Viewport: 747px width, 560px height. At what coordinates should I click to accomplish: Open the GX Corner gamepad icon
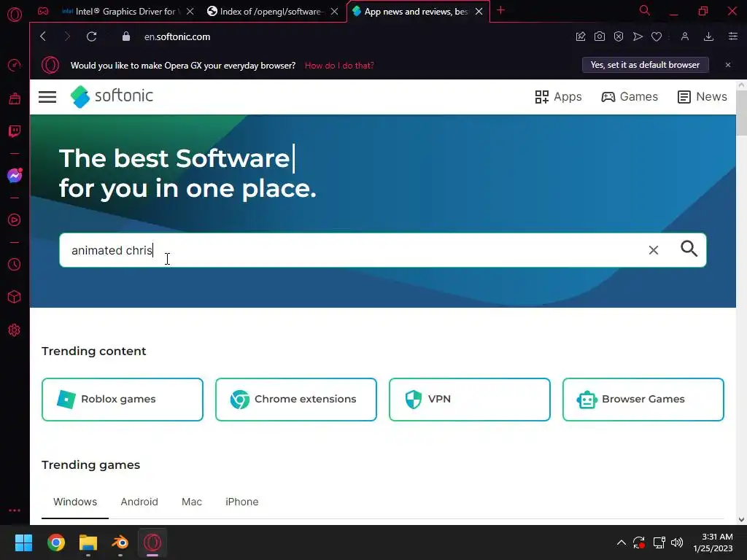[x=43, y=11]
